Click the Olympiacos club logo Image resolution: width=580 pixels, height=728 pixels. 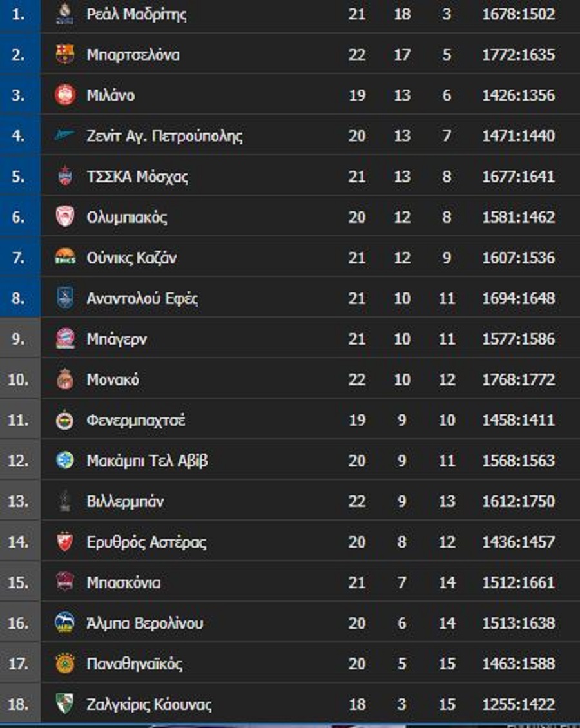(x=64, y=217)
